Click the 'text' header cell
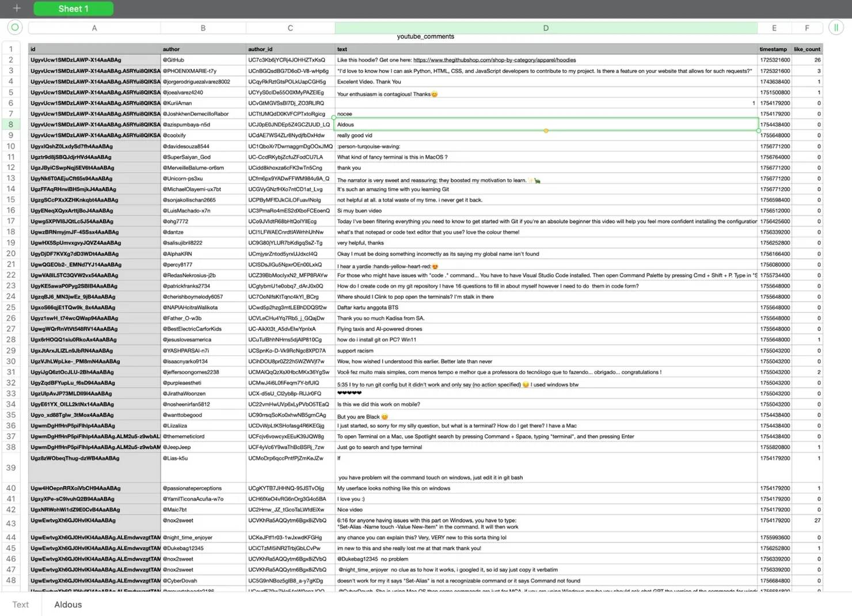 coord(546,49)
